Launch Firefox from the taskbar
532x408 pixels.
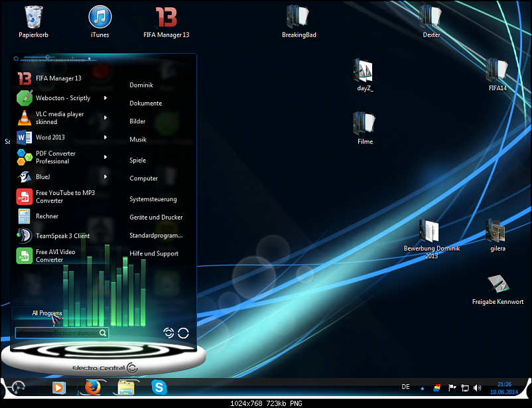(x=93, y=387)
